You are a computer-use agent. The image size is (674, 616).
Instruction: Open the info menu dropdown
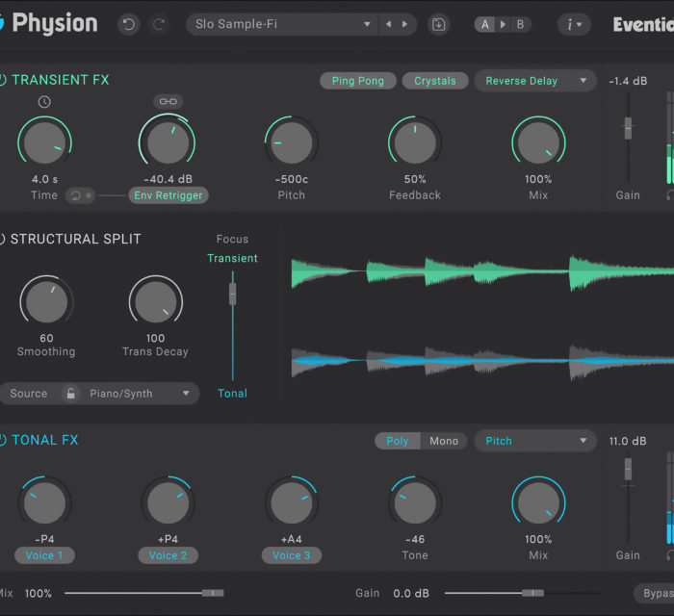click(x=574, y=24)
